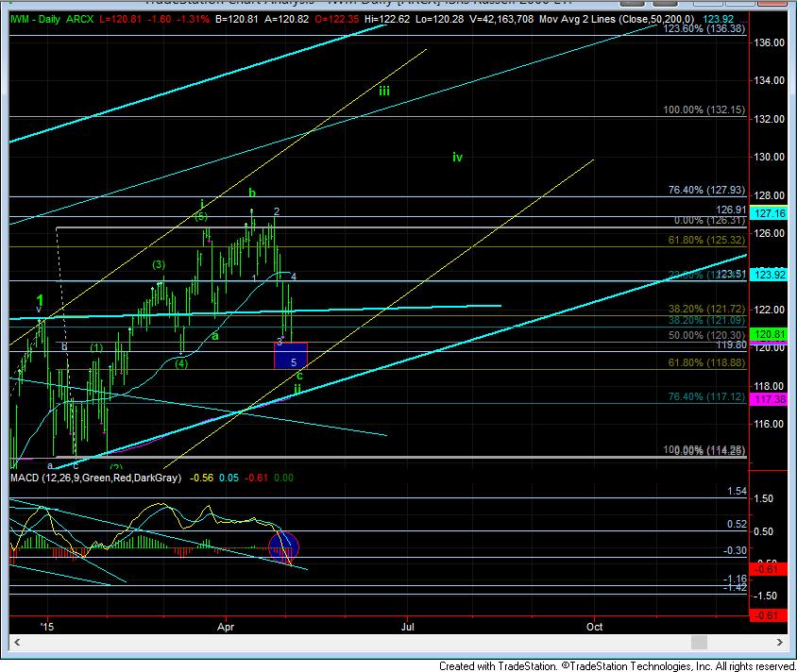
Task: Select the 76.40% (127.93) Fibonacci label
Action: pos(706,190)
